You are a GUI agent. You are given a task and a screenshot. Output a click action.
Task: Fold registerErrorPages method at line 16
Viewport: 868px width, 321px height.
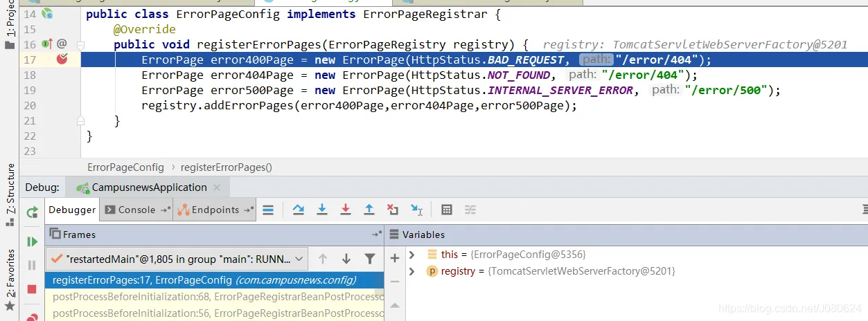pos(80,44)
